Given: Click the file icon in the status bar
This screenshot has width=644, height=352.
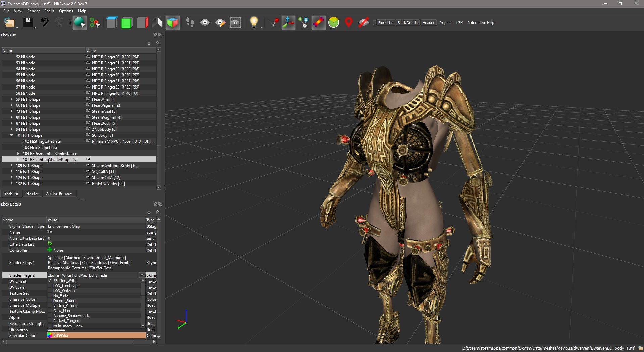Looking at the screenshot, I should [x=640, y=348].
